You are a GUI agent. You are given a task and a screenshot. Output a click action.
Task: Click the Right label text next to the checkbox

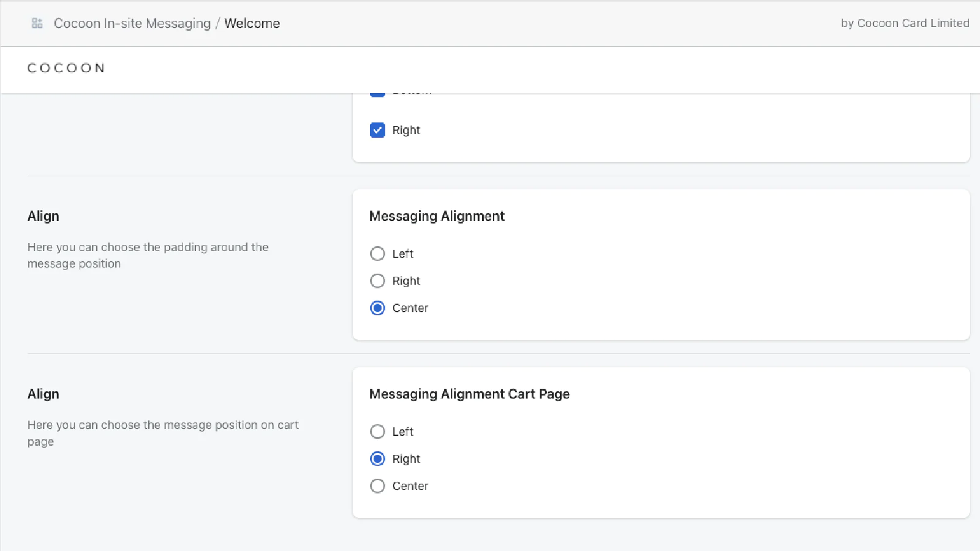(406, 130)
